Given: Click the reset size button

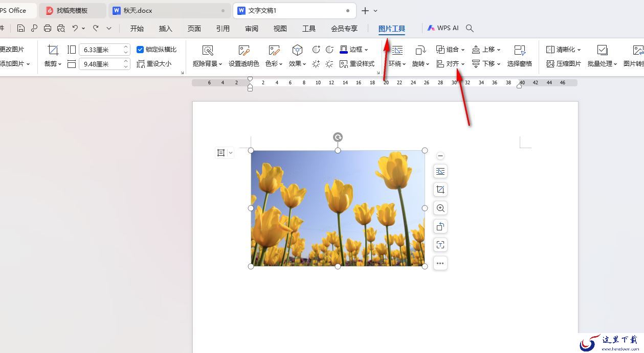Looking at the screenshot, I should [154, 64].
